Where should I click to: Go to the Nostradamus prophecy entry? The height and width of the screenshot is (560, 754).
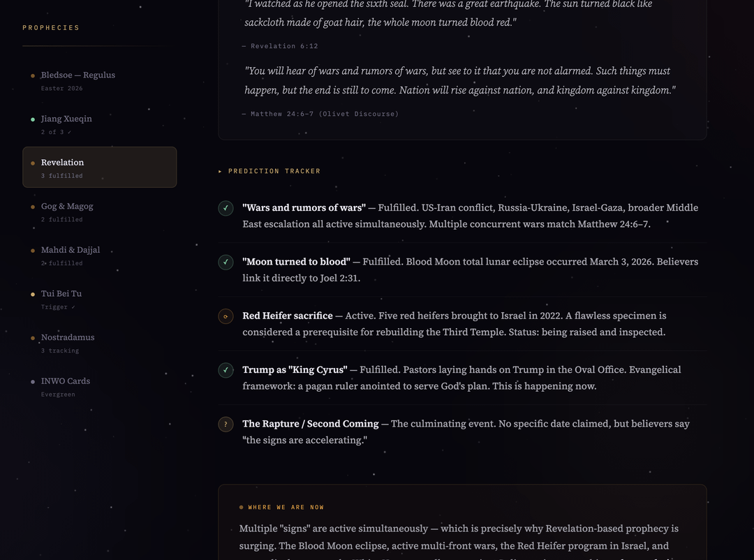tap(68, 337)
